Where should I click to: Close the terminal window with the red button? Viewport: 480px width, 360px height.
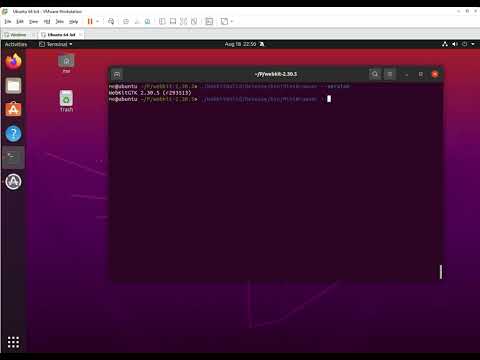click(x=435, y=74)
